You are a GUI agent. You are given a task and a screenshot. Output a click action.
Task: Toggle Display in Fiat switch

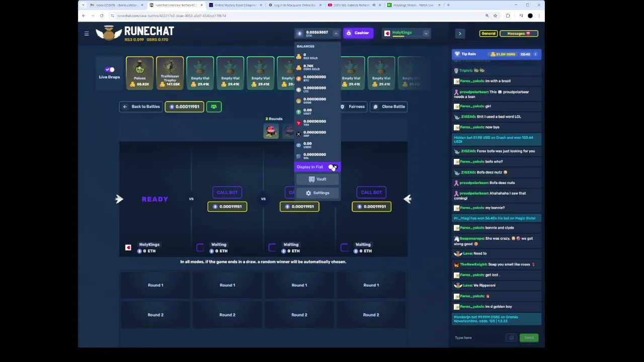coord(332,167)
